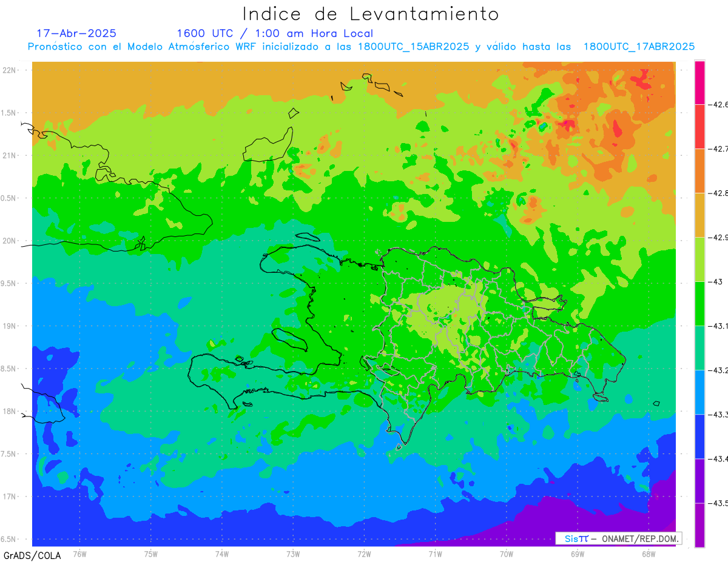Pick the dark purple legend swatch below -43.5
Viewport: 728px width, 562px height.
click(x=699, y=525)
